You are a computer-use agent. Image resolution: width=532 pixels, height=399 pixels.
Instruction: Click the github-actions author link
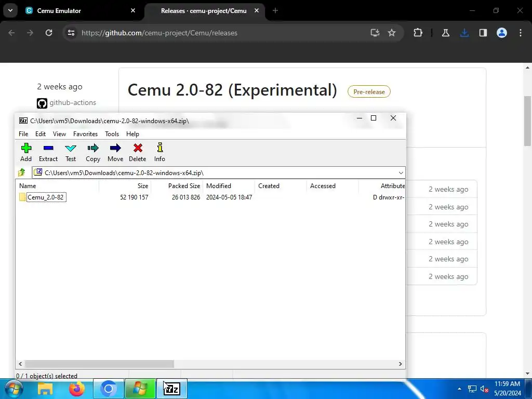[73, 102]
